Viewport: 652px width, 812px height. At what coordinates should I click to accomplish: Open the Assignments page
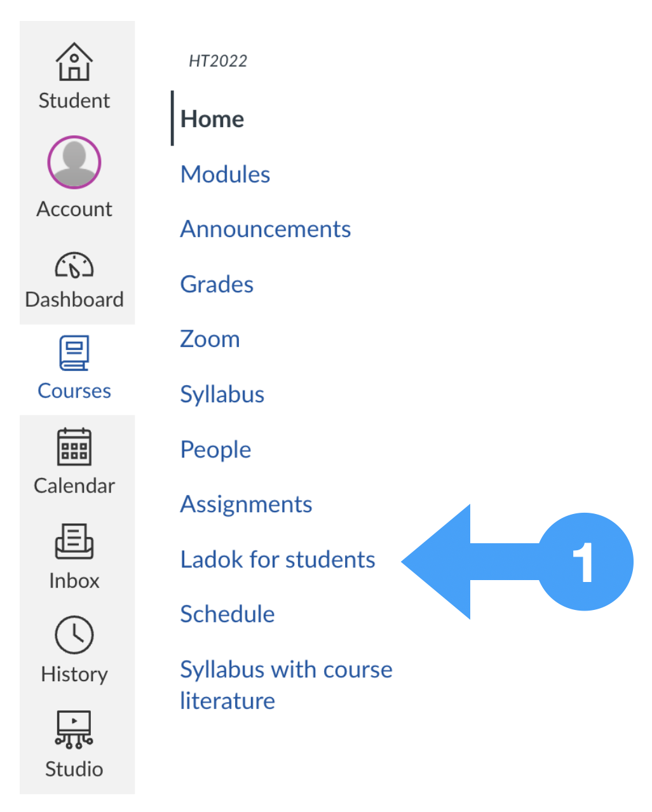(x=247, y=504)
